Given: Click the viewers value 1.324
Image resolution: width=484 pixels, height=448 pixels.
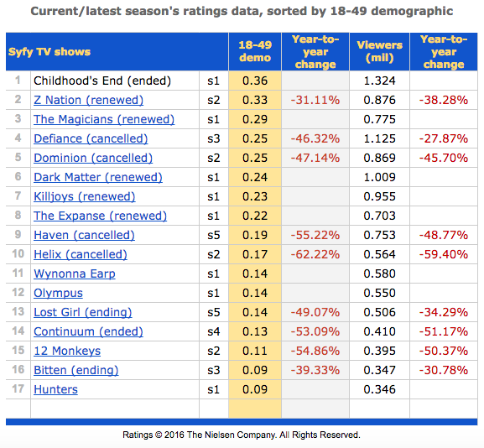Looking at the screenshot, I should click(x=380, y=81).
